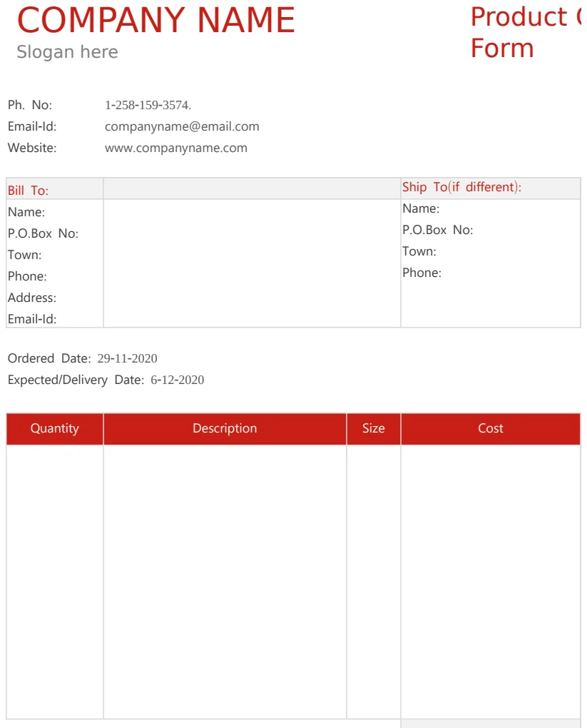Click the Quantity column header
587x728 pixels.
55,428
